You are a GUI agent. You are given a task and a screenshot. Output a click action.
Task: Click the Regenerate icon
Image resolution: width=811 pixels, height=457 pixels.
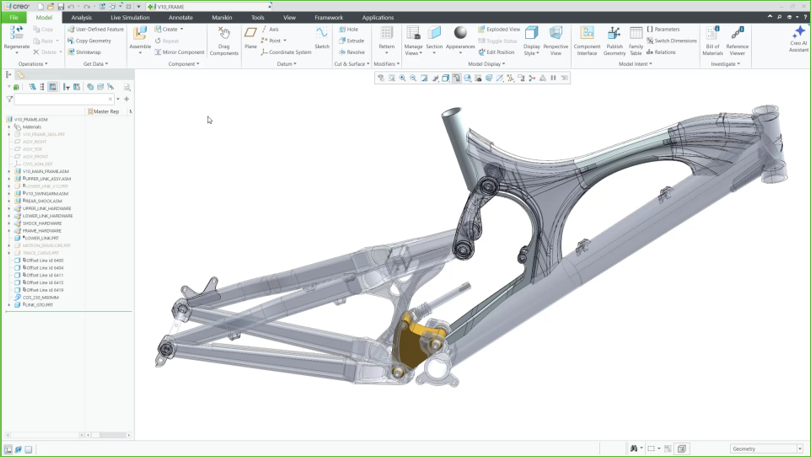[17, 34]
